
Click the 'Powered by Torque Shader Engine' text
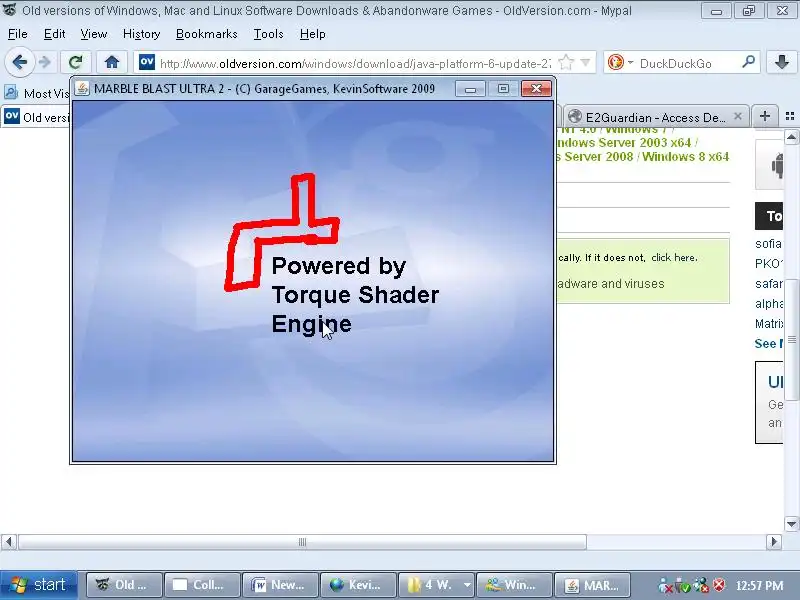(x=355, y=294)
